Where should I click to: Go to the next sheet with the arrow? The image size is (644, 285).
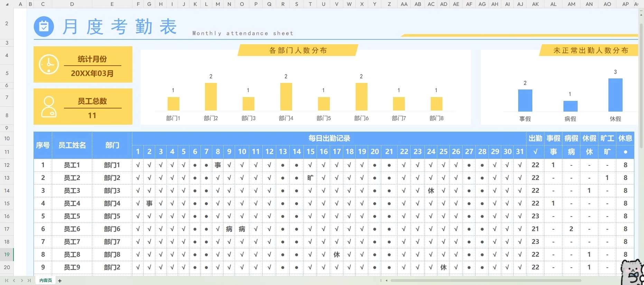tap(22, 281)
